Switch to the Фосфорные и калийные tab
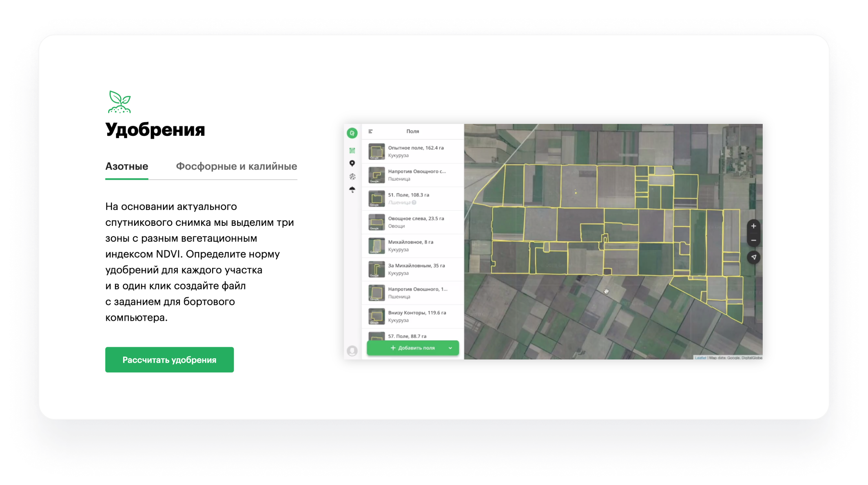Viewport: 868px width, 485px height. coord(237,166)
